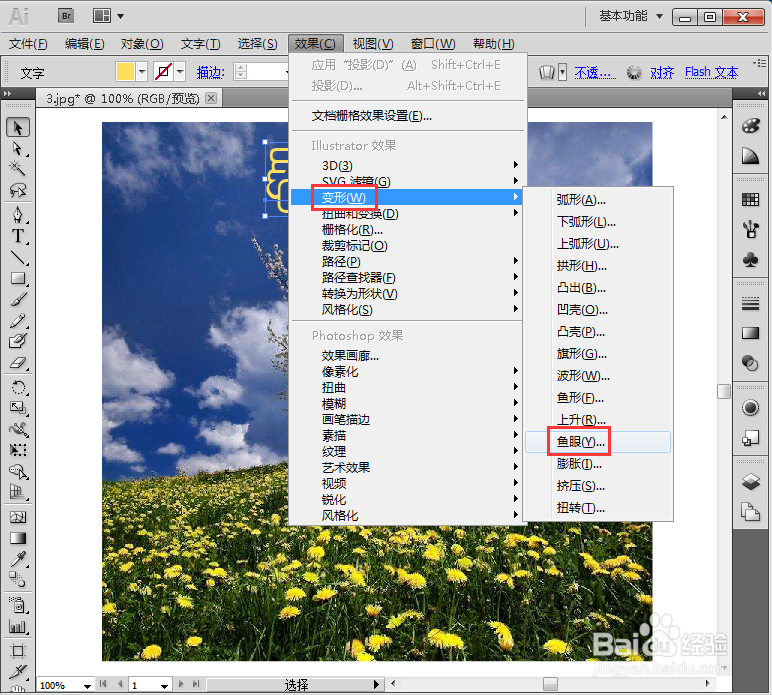Expand the collapsed right panel dock arrows
The image size is (772, 695).
pos(762,93)
